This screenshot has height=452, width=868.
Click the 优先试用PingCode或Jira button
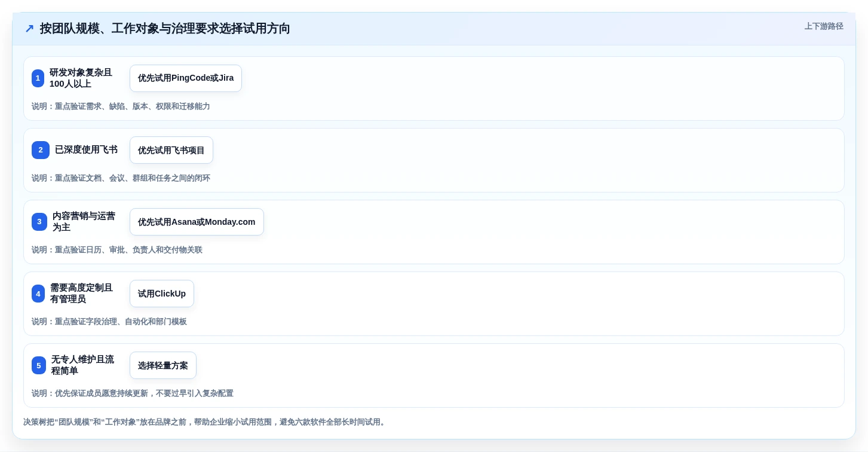click(x=186, y=78)
